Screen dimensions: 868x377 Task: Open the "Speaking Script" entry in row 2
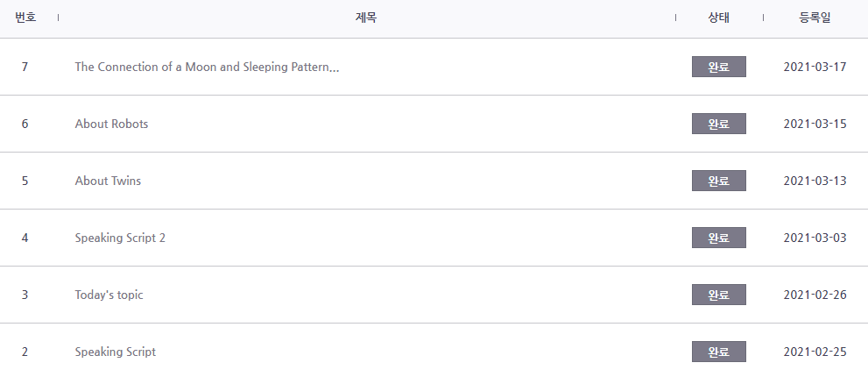point(115,352)
